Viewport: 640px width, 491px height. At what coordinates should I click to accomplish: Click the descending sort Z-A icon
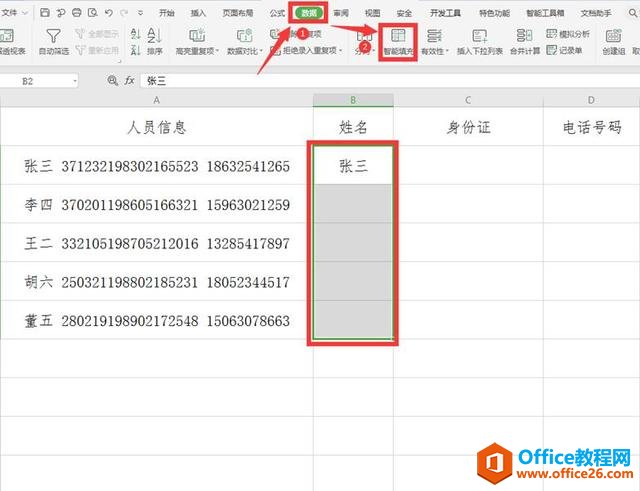(136, 50)
